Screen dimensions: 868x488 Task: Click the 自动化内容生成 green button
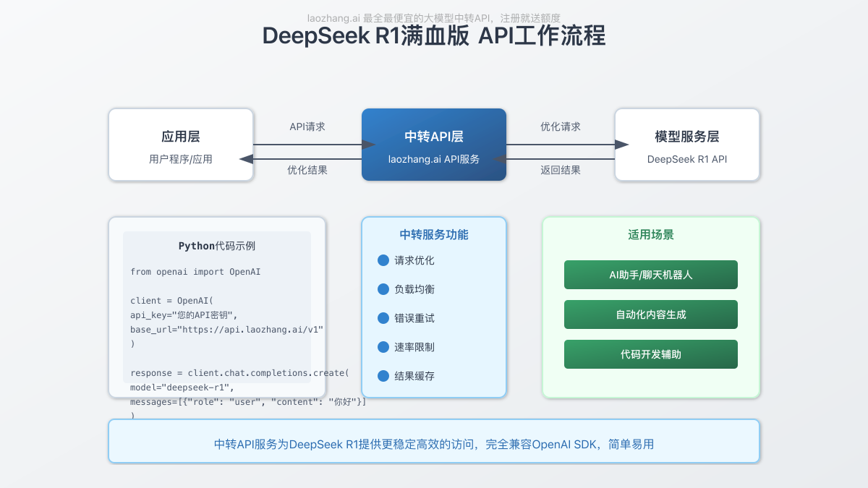[x=651, y=314]
